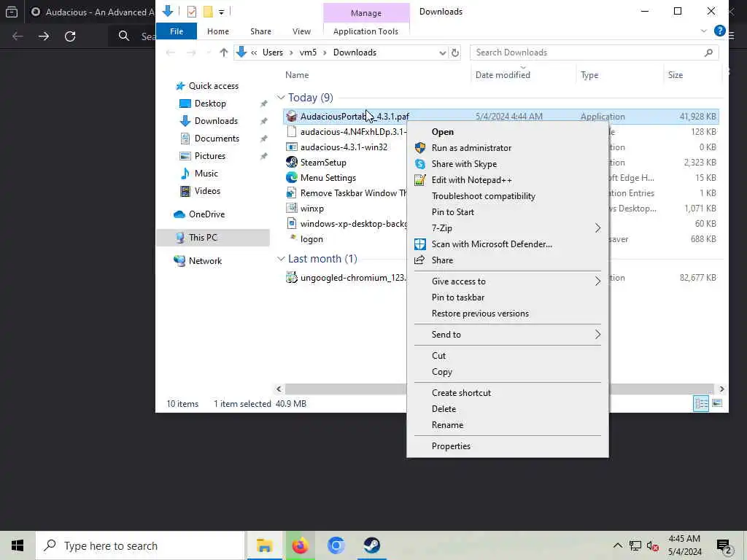Image resolution: width=747 pixels, height=560 pixels.
Task: Click the network tray icon
Action: pyautogui.click(x=635, y=545)
